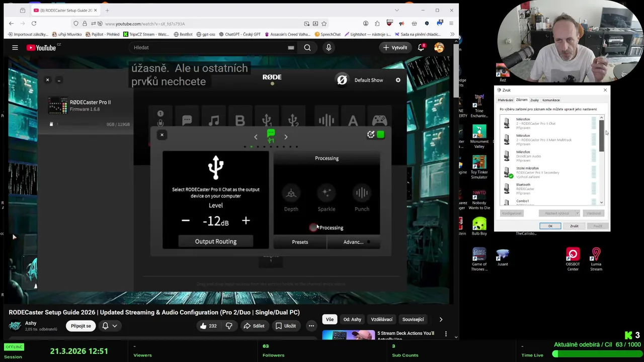Open the YouTube account avatar menu

click(x=439, y=47)
